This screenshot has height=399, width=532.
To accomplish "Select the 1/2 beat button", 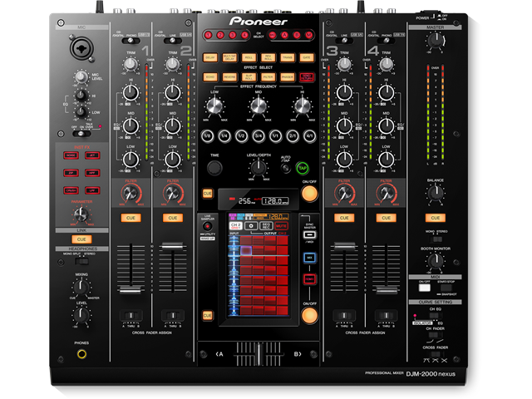I will click(242, 135).
